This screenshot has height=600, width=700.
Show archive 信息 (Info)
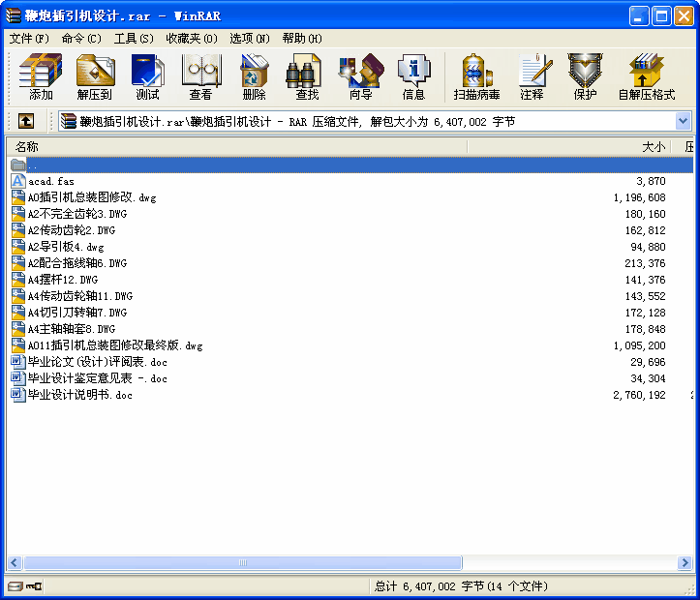413,77
